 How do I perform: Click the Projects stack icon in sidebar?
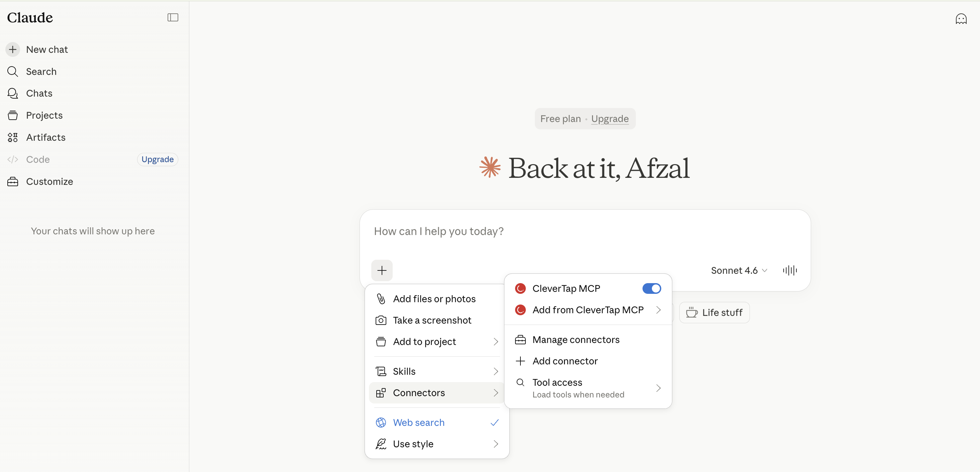click(x=13, y=115)
